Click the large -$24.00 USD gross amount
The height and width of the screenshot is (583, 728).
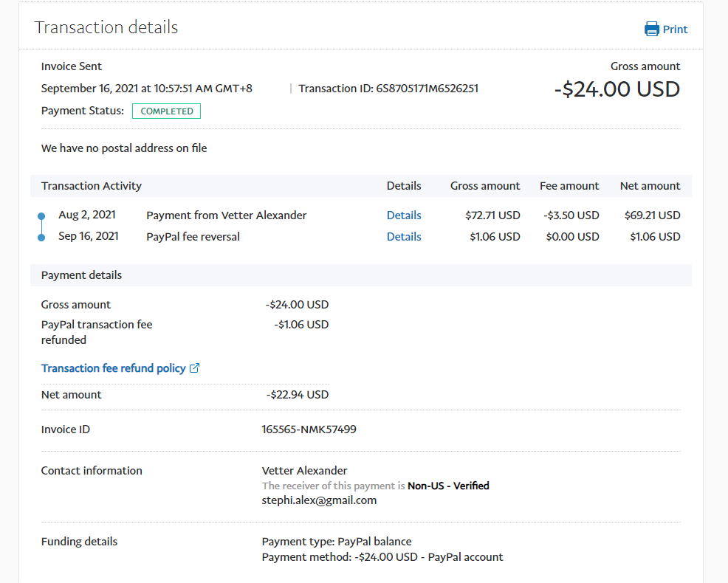coord(617,89)
